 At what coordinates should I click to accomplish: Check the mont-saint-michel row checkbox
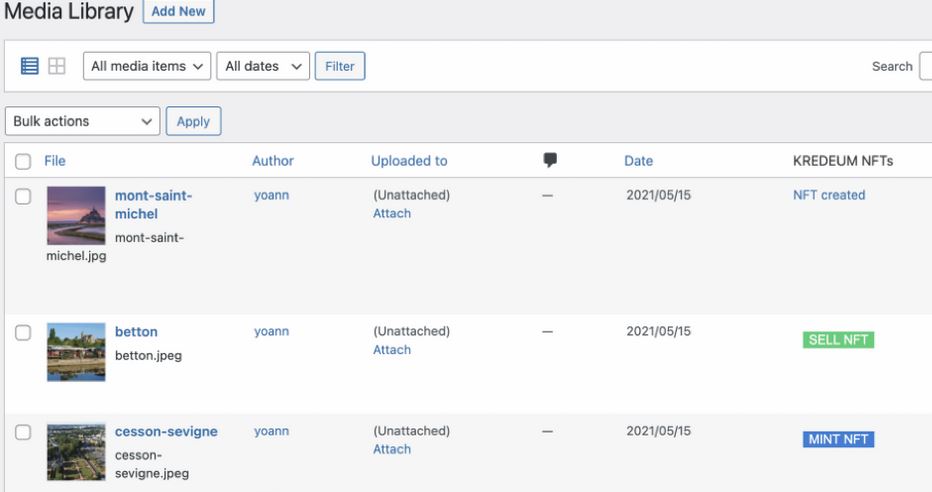(x=23, y=197)
